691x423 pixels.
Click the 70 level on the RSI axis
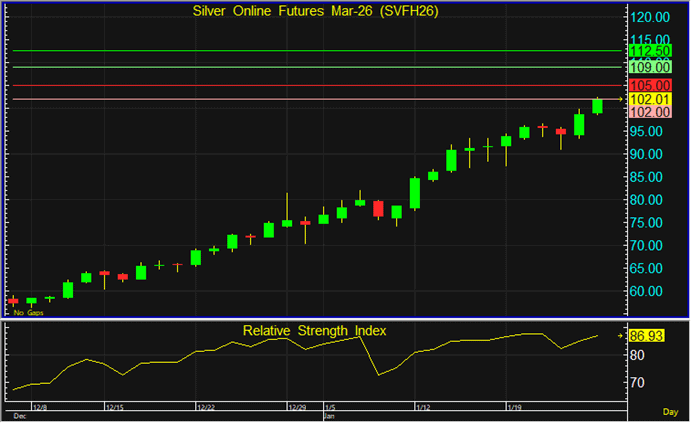(x=638, y=383)
